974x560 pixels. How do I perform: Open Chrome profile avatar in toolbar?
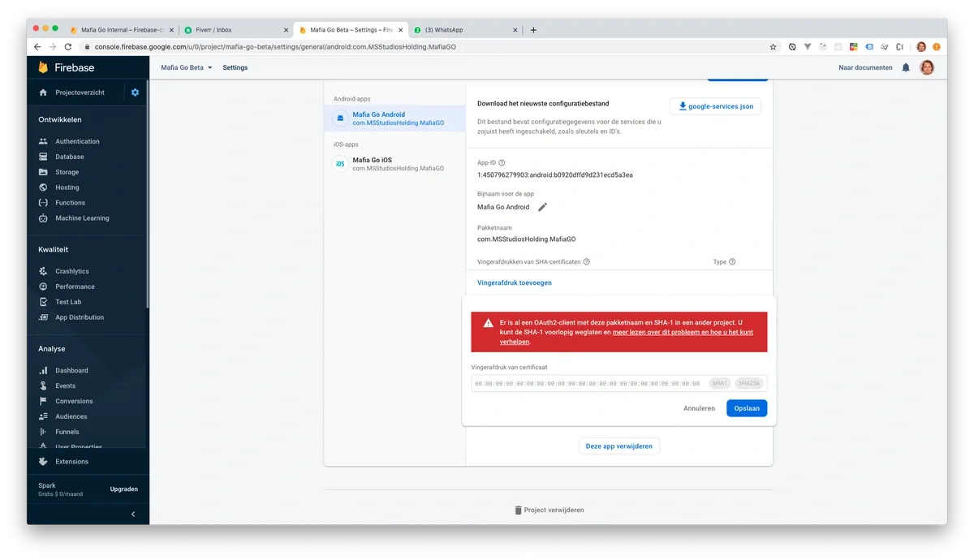(921, 47)
